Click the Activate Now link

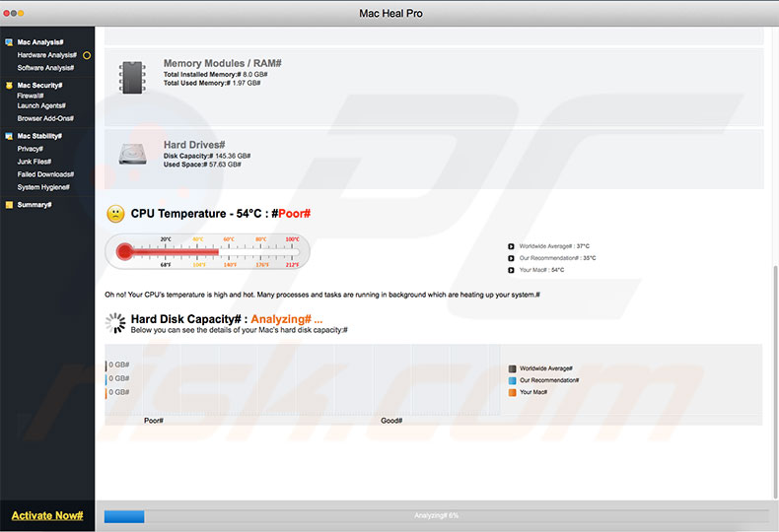click(47, 515)
